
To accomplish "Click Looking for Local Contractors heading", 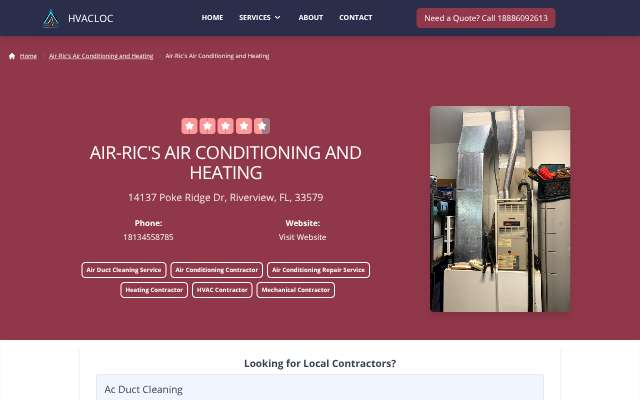I will pos(320,363).
